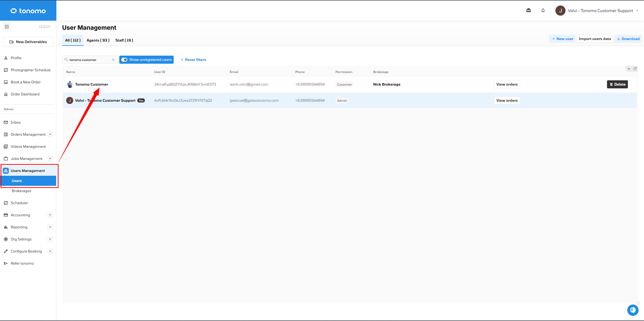
Task: Click the user search input field
Action: click(x=89, y=60)
